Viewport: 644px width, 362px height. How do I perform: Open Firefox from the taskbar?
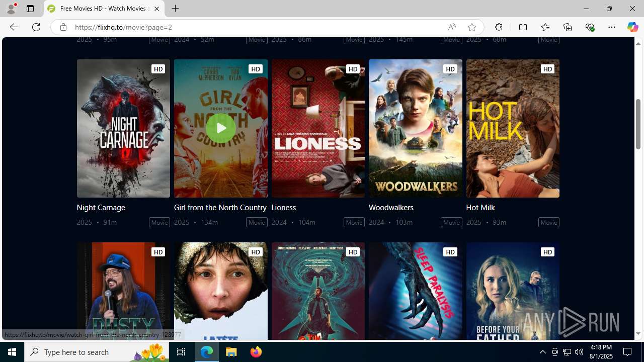coord(256,352)
